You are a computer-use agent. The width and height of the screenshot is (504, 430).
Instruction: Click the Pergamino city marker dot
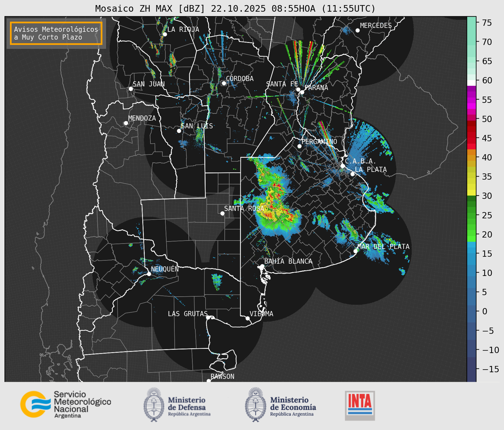[x=299, y=146]
